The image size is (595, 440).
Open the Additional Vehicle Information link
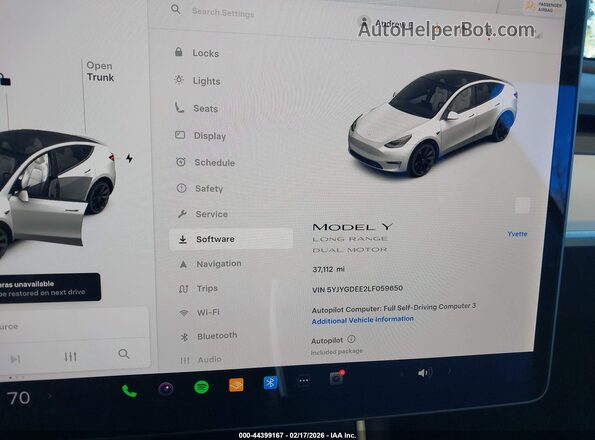362,320
